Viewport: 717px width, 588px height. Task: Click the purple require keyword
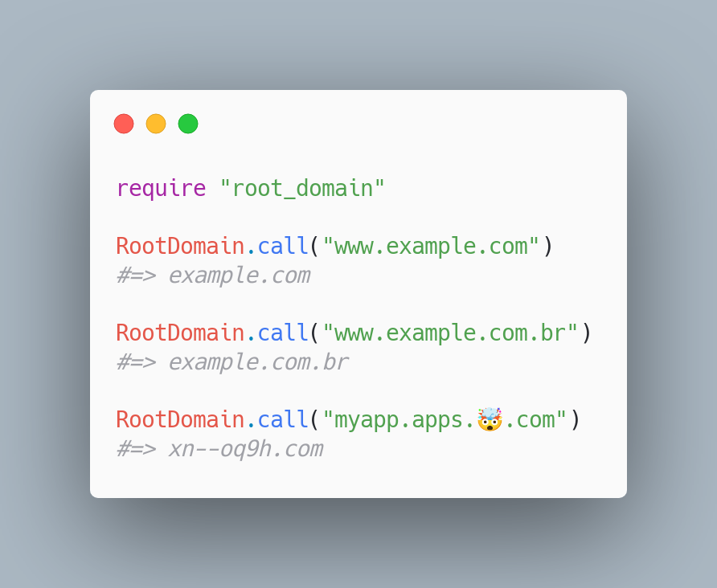click(162, 189)
